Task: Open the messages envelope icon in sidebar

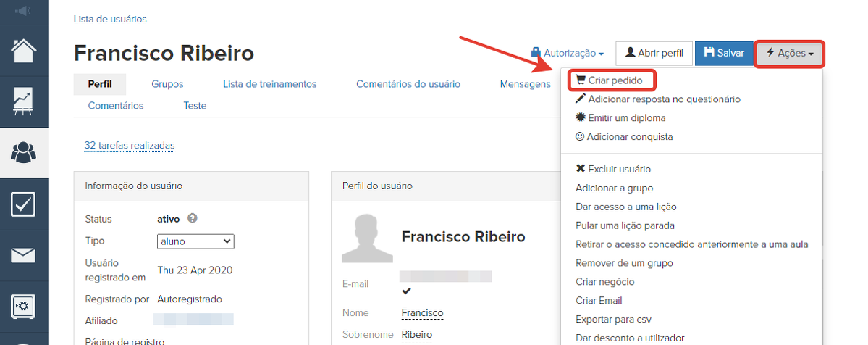Action: click(x=24, y=254)
